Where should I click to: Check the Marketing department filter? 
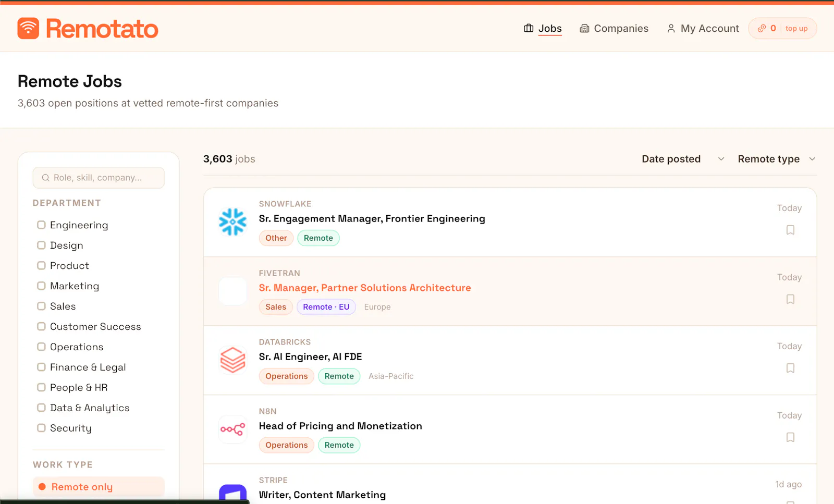(x=41, y=286)
